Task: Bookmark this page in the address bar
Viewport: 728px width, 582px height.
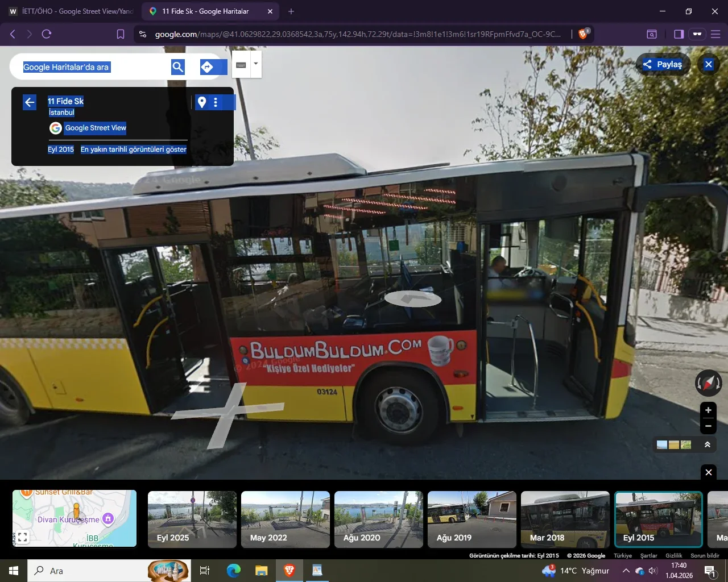Action: (121, 34)
